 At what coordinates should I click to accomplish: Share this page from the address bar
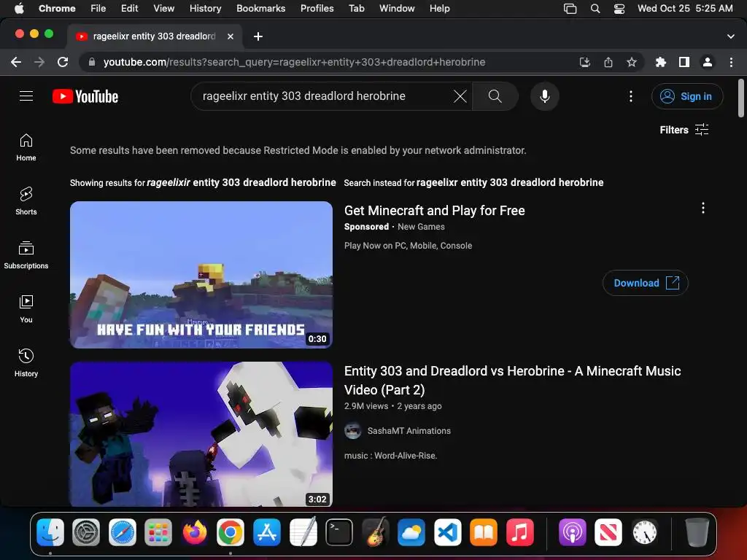pos(608,62)
